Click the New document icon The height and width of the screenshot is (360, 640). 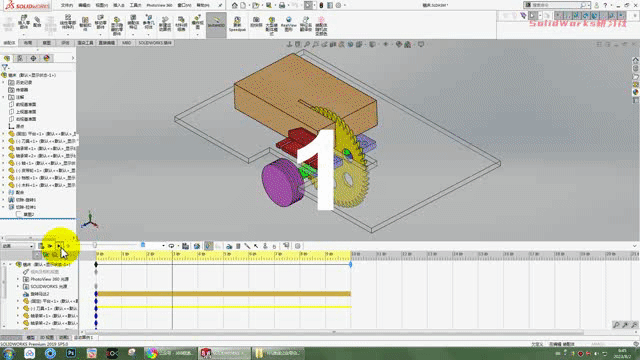click(243, 5)
